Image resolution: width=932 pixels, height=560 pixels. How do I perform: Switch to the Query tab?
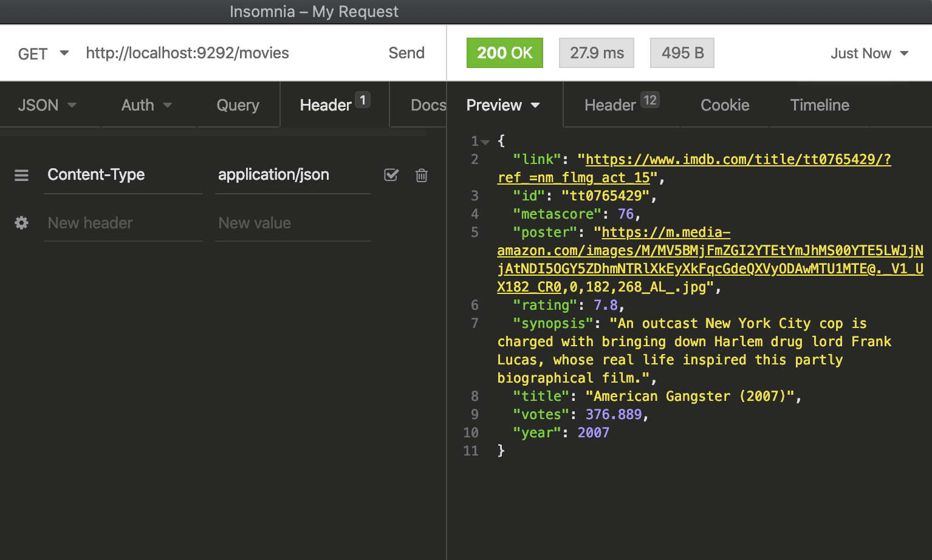point(238,105)
